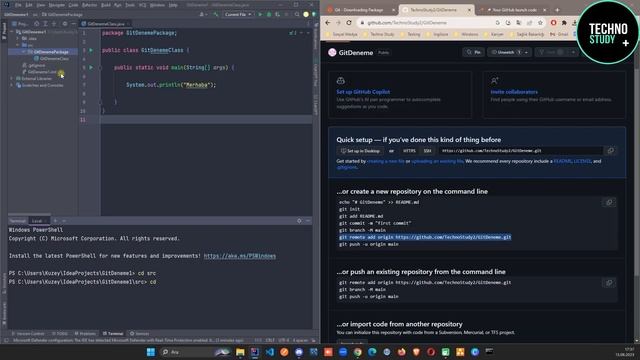Collapse the GitDeneme1 project root
This screenshot has height=360, width=640.
point(12,32)
